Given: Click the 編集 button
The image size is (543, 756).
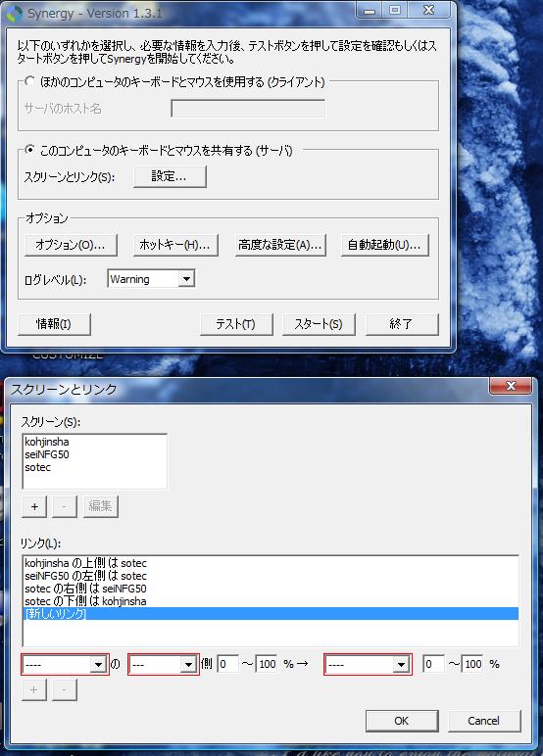Looking at the screenshot, I should pyautogui.click(x=100, y=506).
